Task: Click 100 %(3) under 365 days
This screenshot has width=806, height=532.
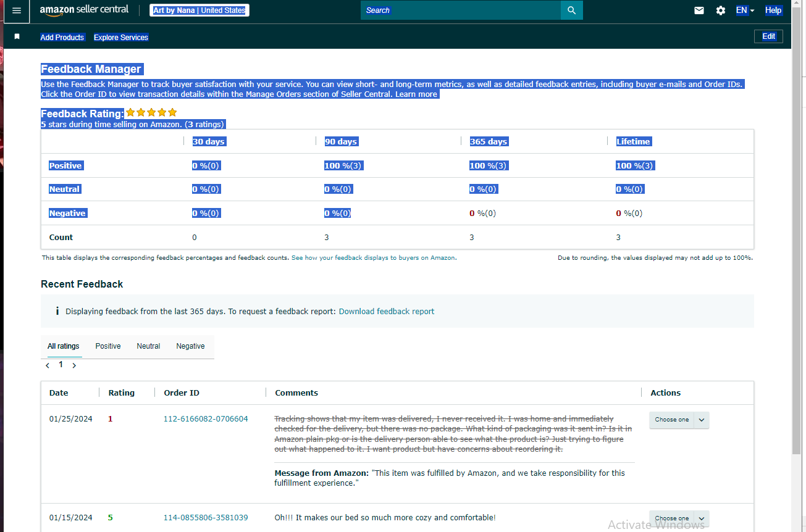Action: coord(489,165)
